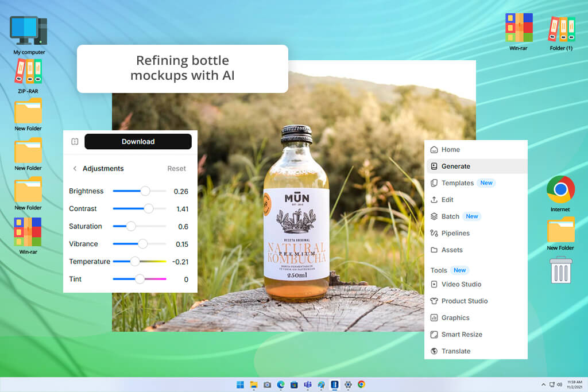Open Microsoft Store from the taskbar
This screenshot has height=392, width=588.
[294, 385]
